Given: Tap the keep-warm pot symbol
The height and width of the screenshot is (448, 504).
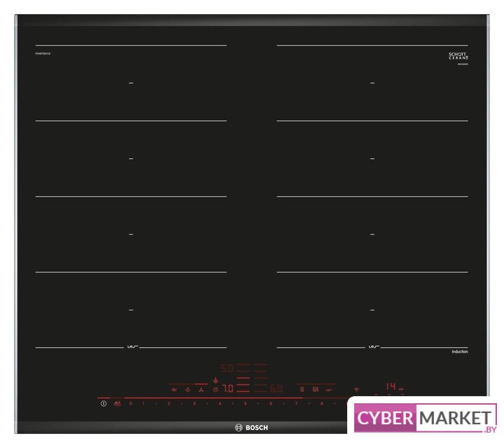Looking at the screenshot, I should [174, 389].
